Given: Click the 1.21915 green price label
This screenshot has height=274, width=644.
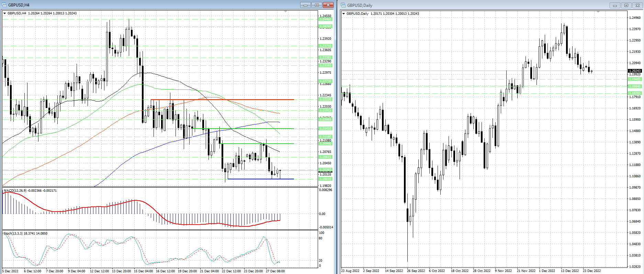Looking at the screenshot, I should tap(326, 110).
